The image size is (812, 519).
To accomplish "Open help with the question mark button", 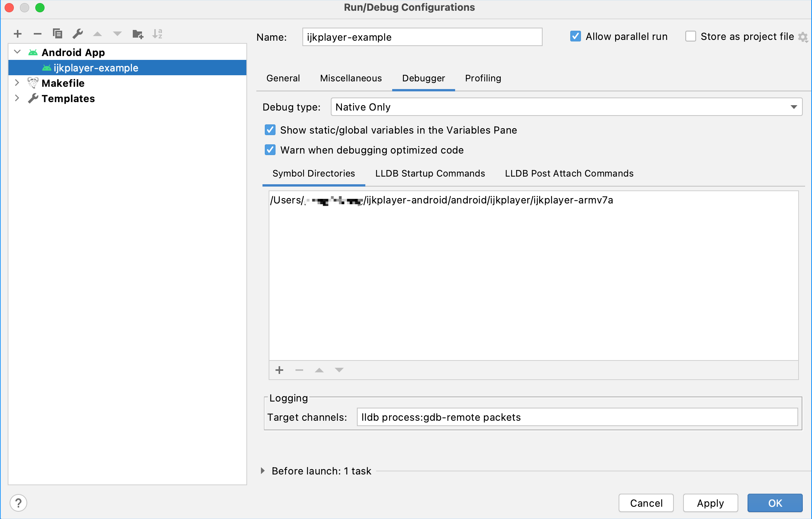I will coord(18,503).
